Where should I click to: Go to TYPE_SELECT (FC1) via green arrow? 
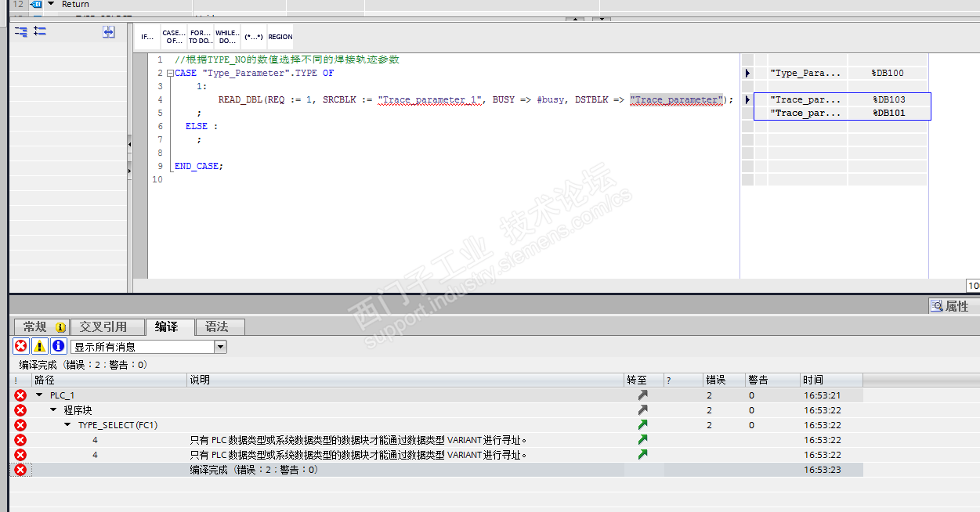[x=643, y=424]
